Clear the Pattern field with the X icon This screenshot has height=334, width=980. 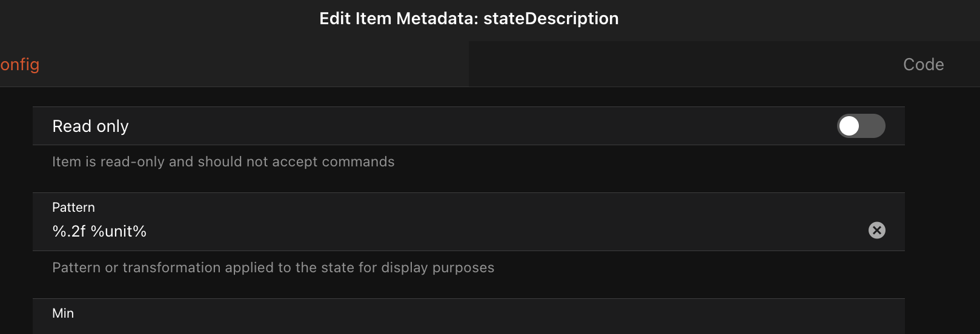pyautogui.click(x=876, y=230)
